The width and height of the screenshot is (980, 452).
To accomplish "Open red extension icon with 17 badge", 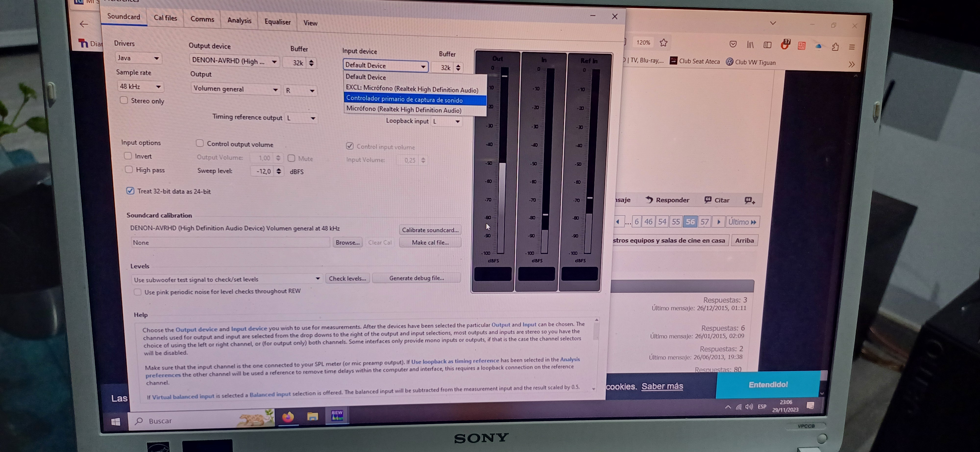I will [x=785, y=45].
